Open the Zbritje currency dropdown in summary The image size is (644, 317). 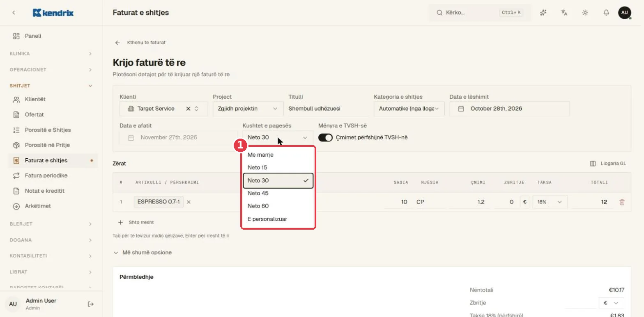612,303
